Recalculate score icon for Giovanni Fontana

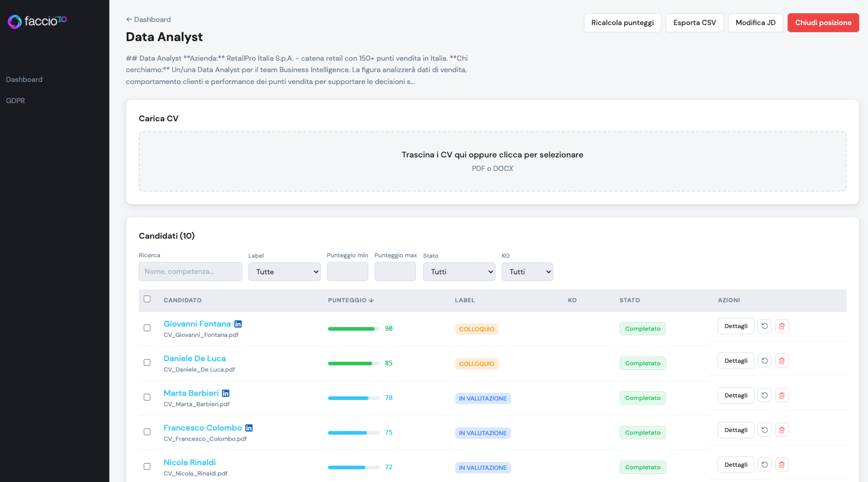point(764,326)
